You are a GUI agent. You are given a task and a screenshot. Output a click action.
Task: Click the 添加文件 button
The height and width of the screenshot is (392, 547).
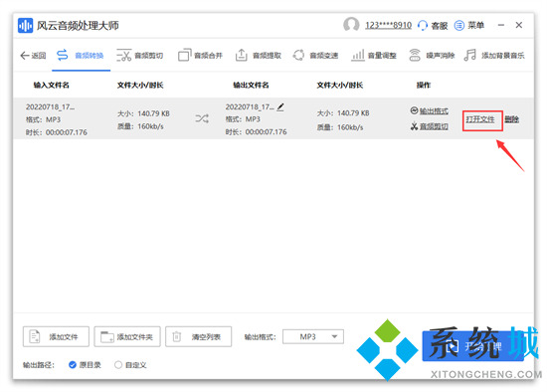point(56,336)
